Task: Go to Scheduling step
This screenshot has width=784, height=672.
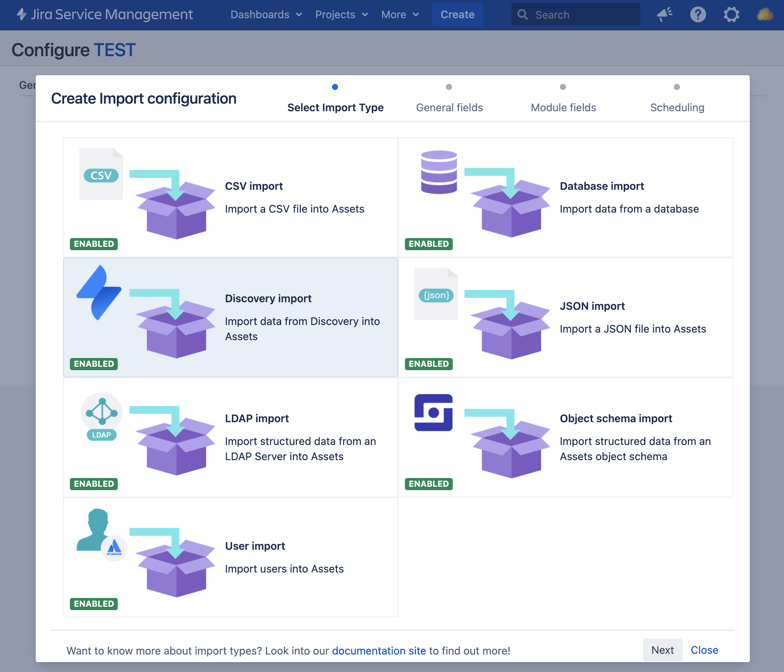Action: pos(677,107)
